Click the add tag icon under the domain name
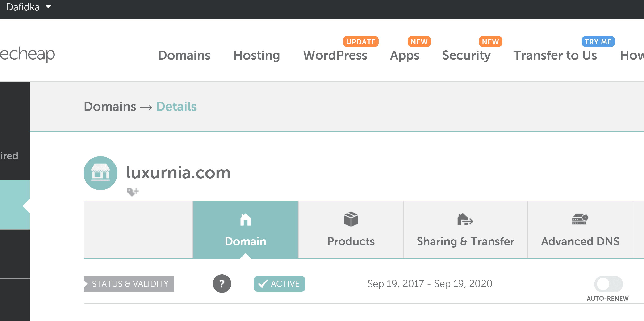This screenshot has width=644, height=321. pos(133,192)
